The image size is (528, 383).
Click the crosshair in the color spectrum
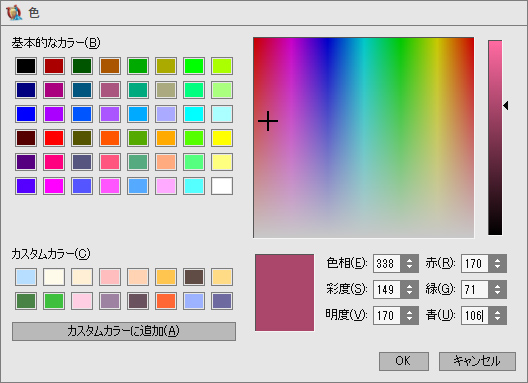268,121
